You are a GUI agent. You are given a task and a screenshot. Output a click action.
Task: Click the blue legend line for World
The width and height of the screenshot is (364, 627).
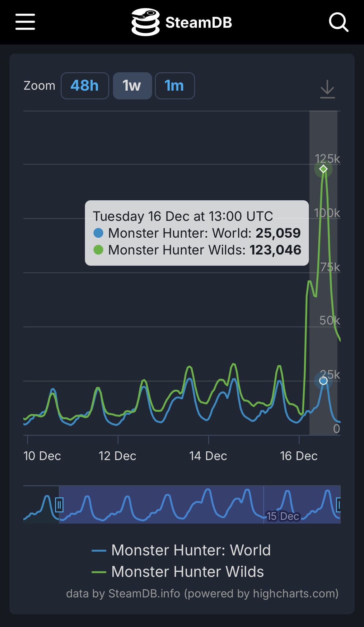point(99,551)
